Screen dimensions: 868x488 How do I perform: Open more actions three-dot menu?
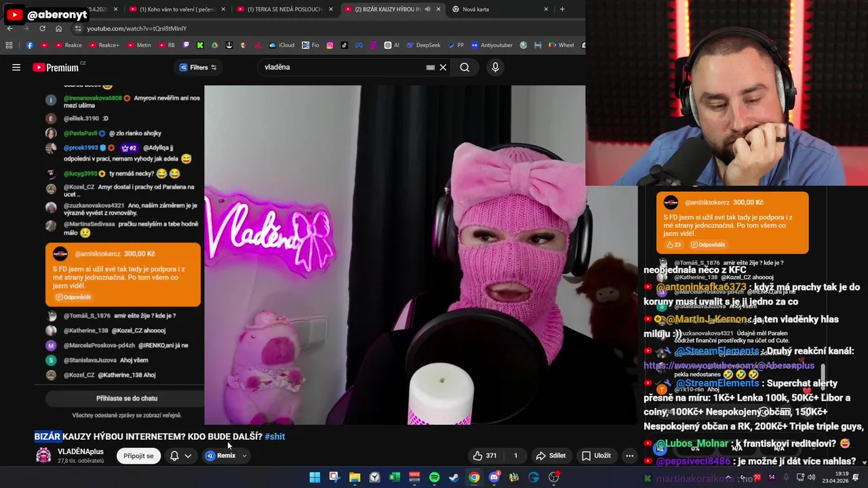[x=629, y=455]
